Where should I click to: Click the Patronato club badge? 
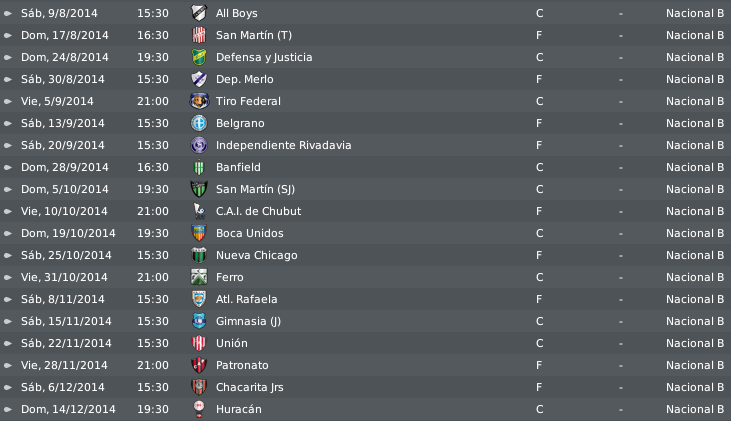199,365
